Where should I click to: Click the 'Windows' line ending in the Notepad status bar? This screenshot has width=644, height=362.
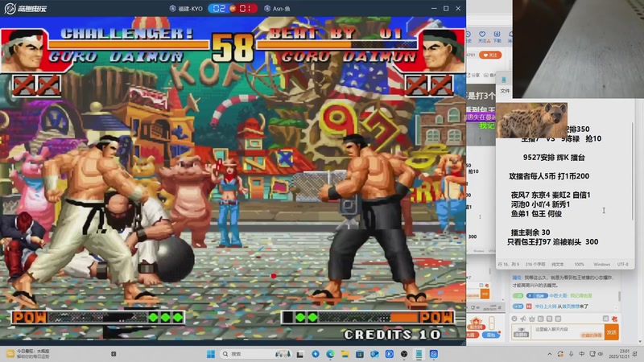[601, 265]
